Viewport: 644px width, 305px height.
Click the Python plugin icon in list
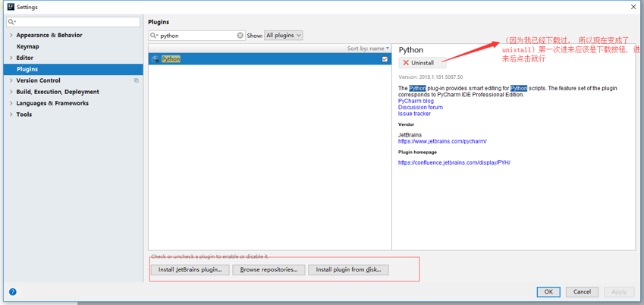click(156, 59)
